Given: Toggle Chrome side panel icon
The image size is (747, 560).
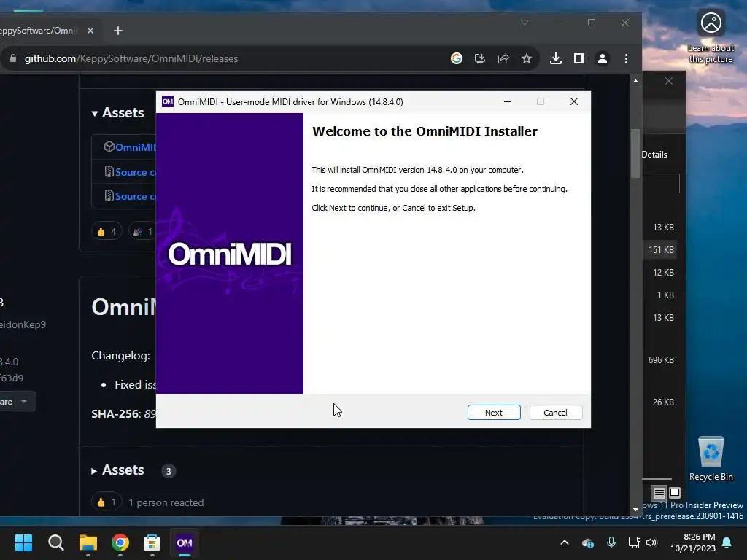Looking at the screenshot, I should [578, 58].
